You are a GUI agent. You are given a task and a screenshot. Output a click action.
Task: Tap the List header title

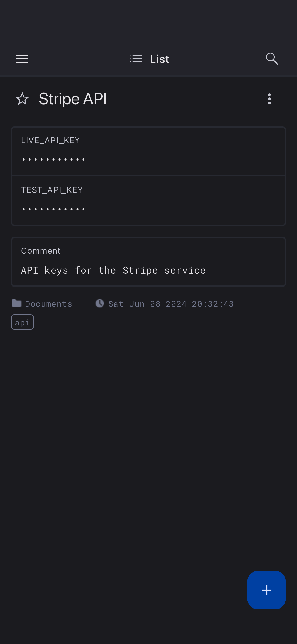[159, 59]
